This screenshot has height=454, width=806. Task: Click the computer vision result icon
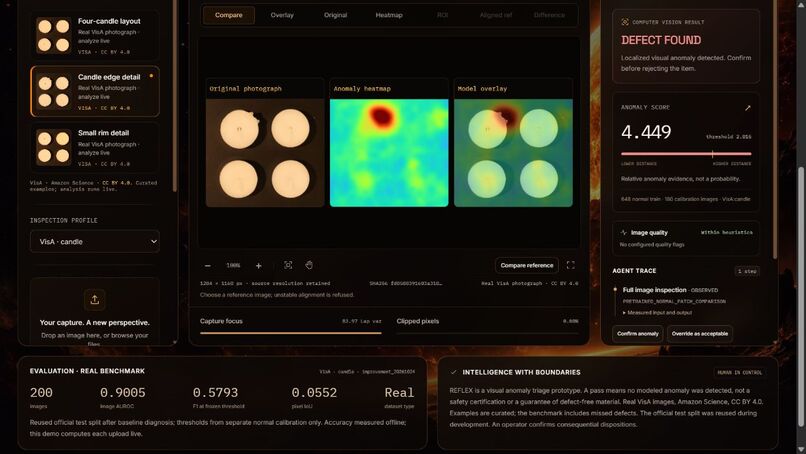click(x=625, y=22)
